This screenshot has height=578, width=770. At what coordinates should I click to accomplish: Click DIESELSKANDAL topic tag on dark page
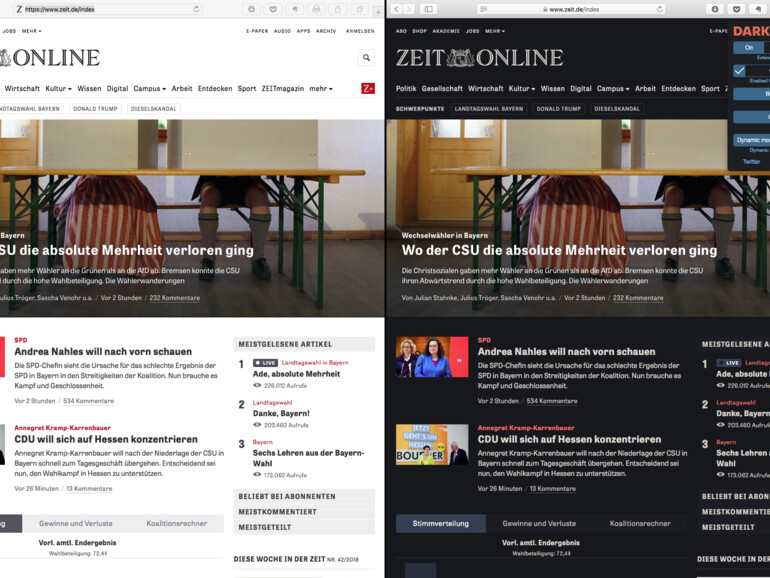(617, 109)
